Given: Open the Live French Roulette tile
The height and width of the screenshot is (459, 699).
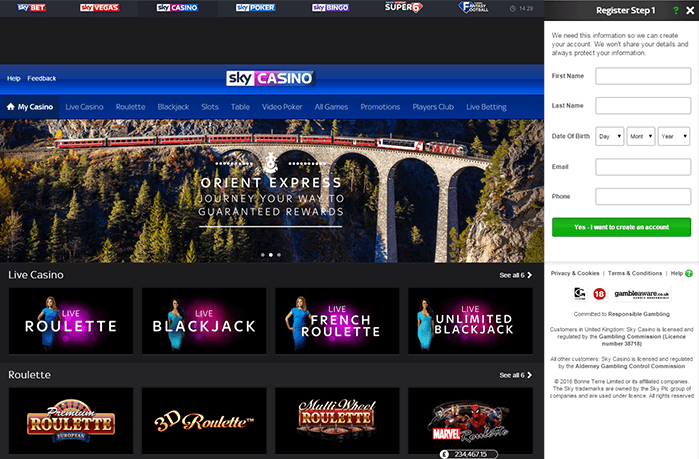Looking at the screenshot, I should click(x=337, y=321).
